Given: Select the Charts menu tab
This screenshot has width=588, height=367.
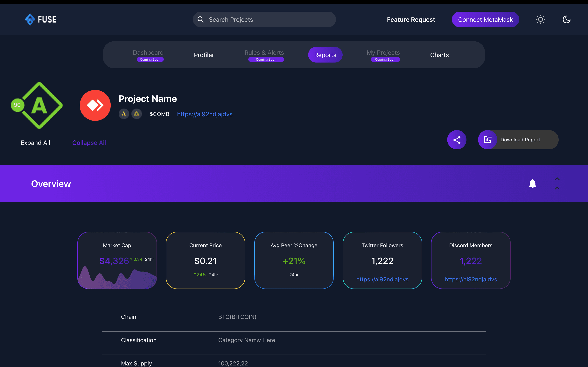Looking at the screenshot, I should click(439, 55).
